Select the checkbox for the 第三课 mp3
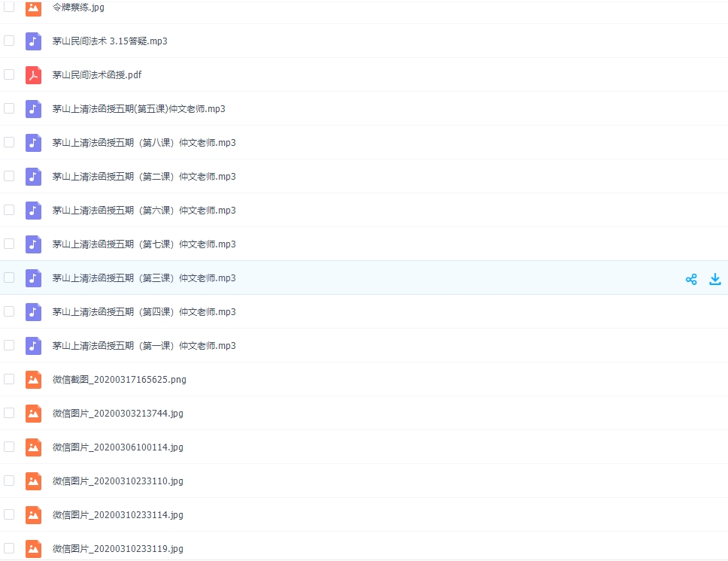This screenshot has width=728, height=561. click(9, 277)
